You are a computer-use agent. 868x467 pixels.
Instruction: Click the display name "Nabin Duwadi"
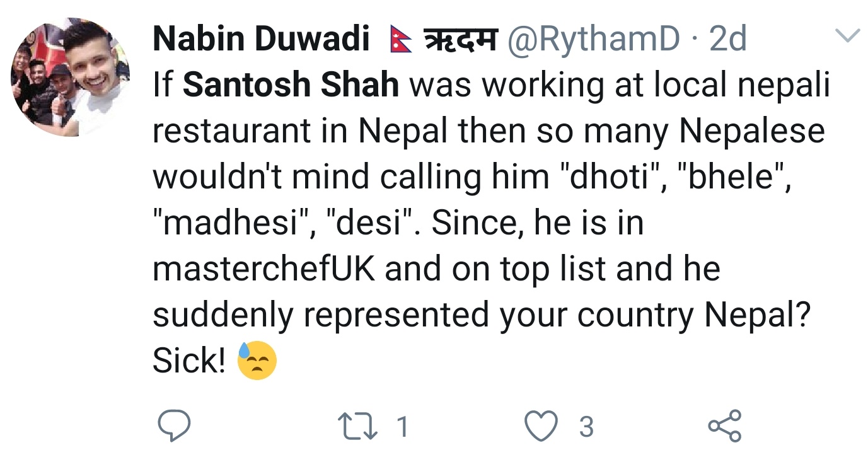(261, 41)
